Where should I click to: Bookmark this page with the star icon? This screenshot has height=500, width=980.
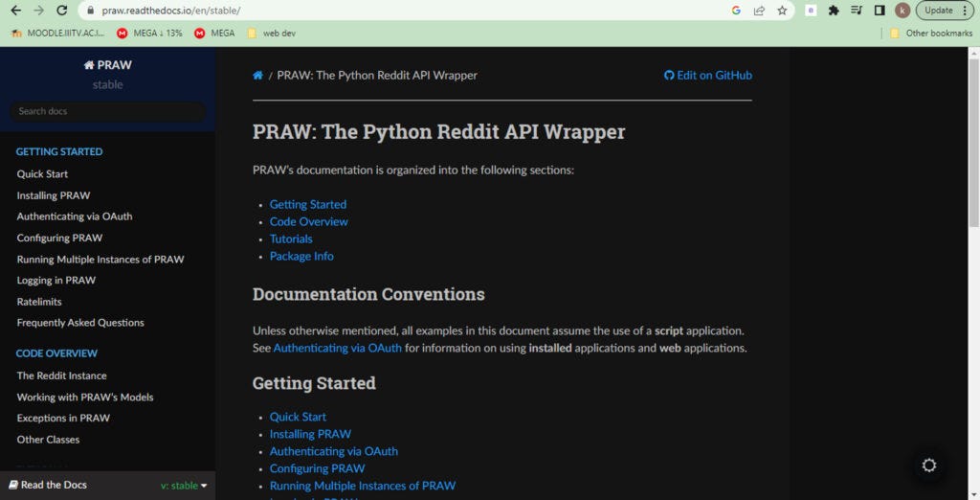(782, 11)
